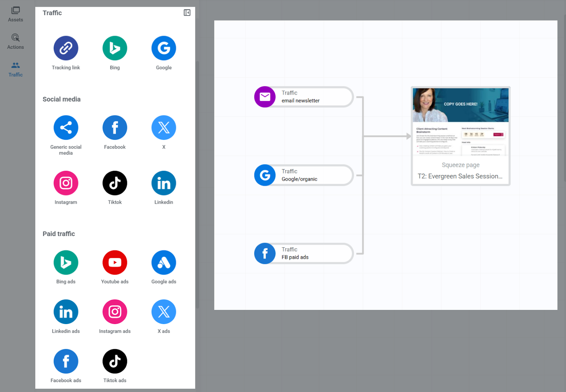Choose the Facebook social media icon
This screenshot has width=566, height=392.
[115, 127]
